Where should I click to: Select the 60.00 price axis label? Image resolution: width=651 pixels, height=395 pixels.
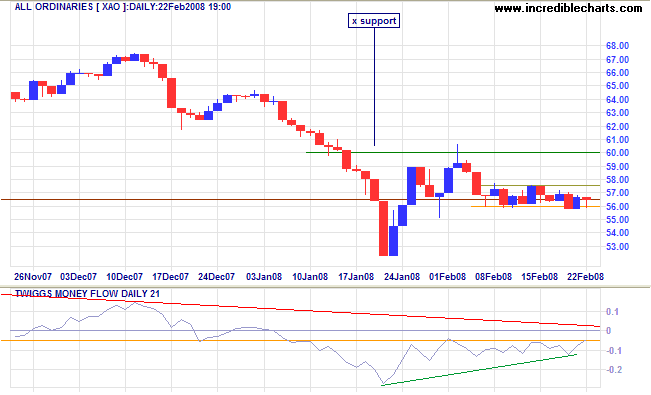point(617,153)
